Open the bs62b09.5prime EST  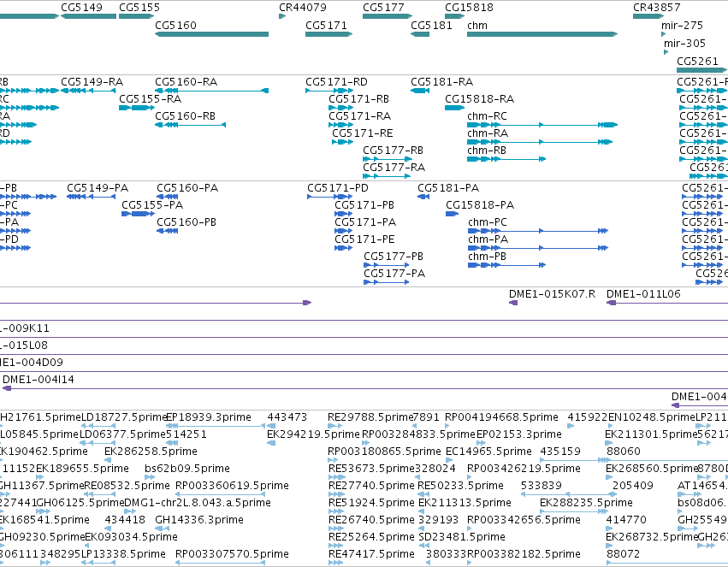[x=148, y=477]
